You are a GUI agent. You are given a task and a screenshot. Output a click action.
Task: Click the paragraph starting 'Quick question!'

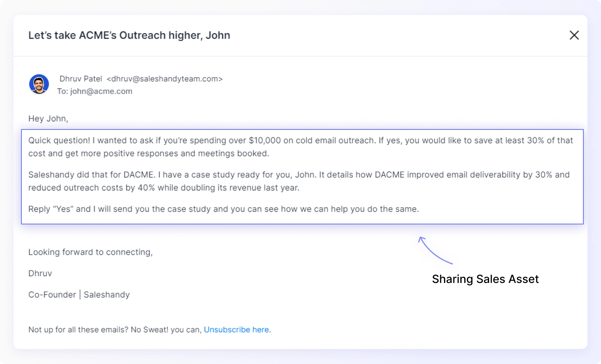click(300, 147)
